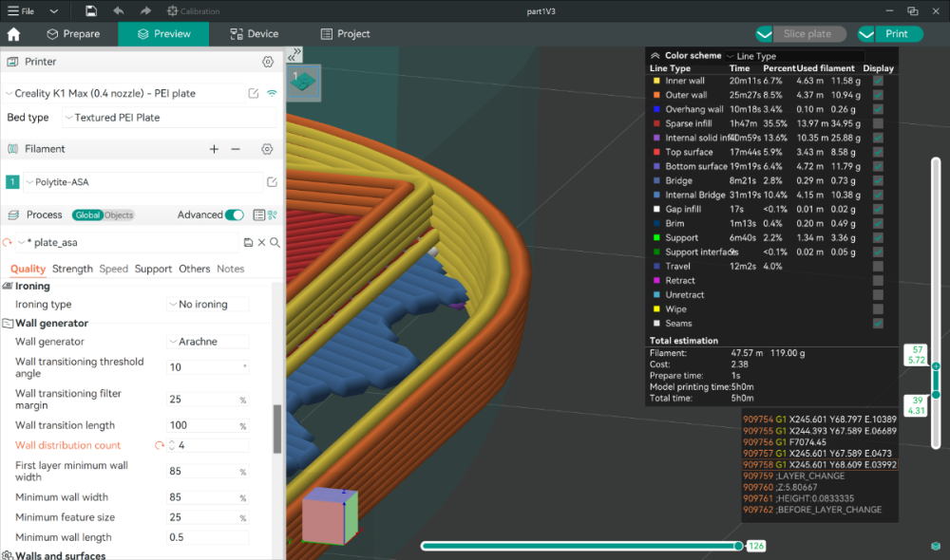Image resolution: width=950 pixels, height=560 pixels.
Task: Remove filament with the minus icon
Action: [x=236, y=149]
